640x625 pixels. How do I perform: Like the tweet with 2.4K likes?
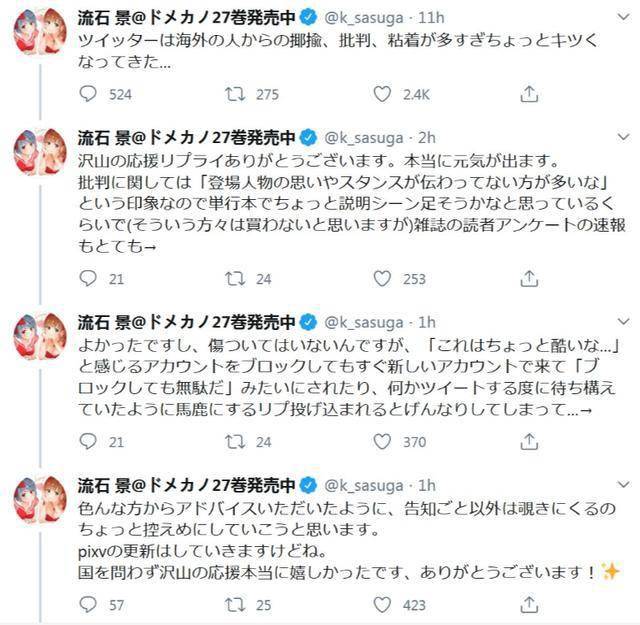coord(381,94)
